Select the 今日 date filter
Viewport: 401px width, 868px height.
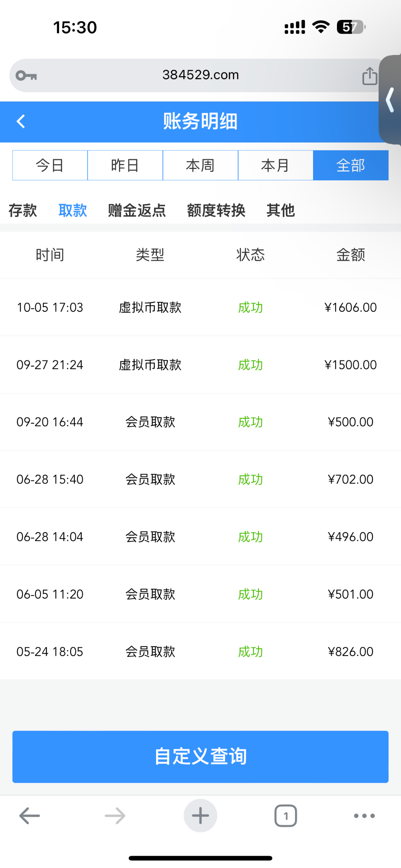click(x=50, y=165)
